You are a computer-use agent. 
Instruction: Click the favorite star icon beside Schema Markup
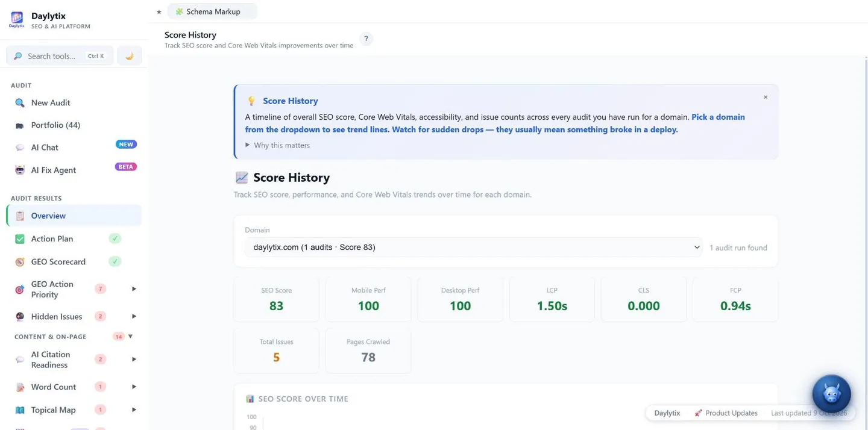[x=159, y=11]
